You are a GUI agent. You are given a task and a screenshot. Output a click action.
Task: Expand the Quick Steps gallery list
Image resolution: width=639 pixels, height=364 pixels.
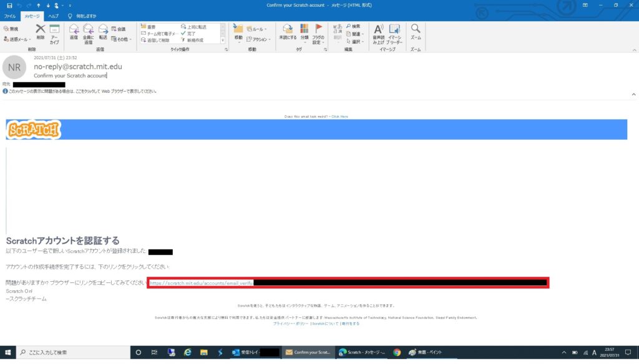pos(223,41)
